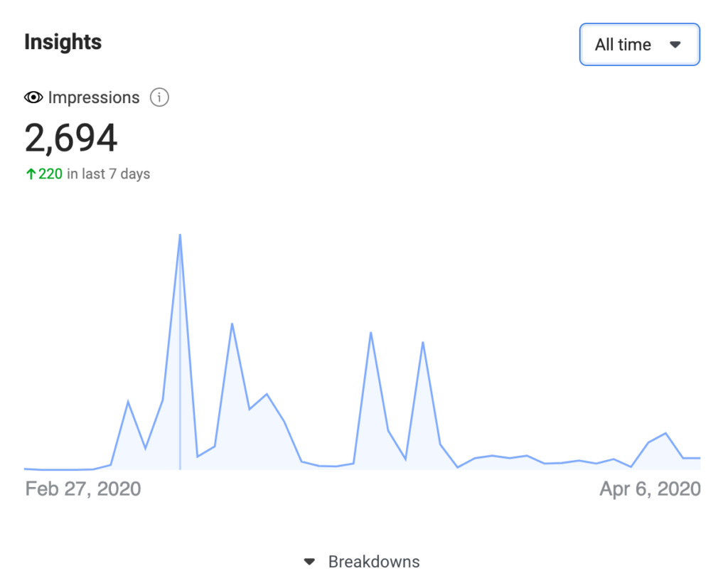Expand the Breakdowns triangle arrow
The width and height of the screenshot is (728, 571).
[x=309, y=562]
